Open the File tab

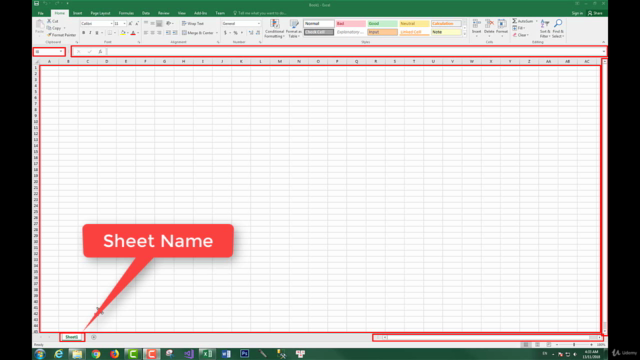(x=40, y=13)
